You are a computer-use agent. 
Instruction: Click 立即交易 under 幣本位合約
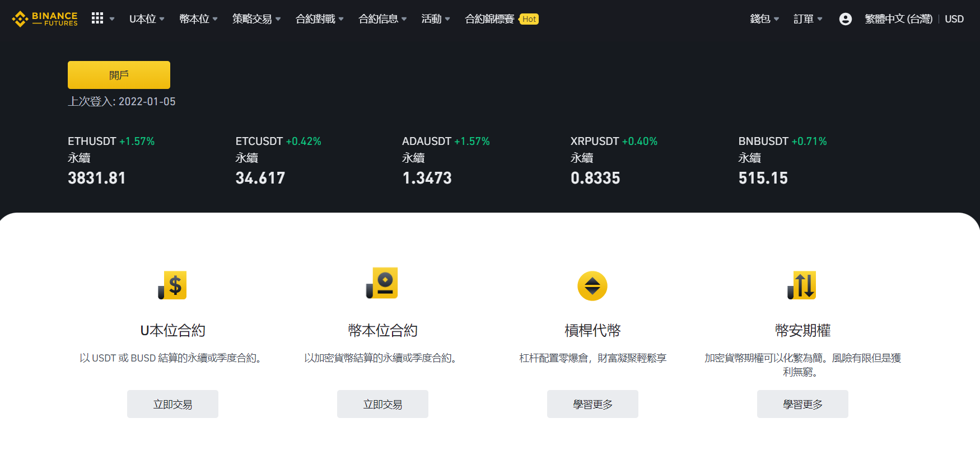coord(382,404)
